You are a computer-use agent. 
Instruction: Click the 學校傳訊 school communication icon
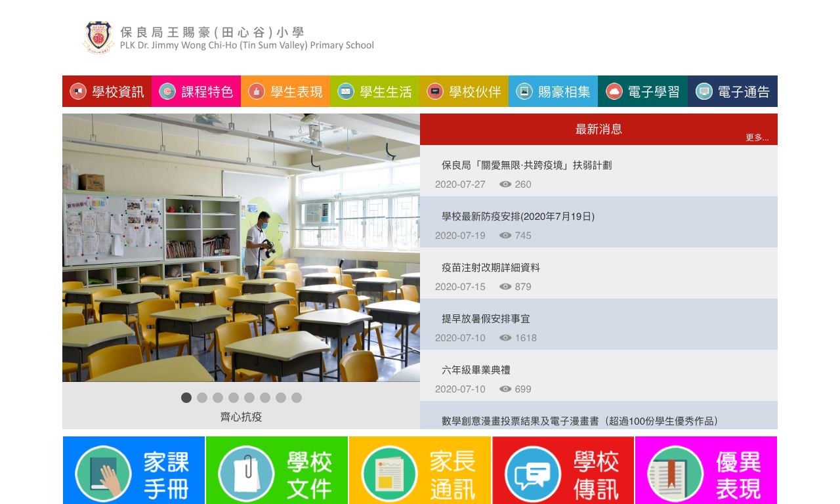562,470
